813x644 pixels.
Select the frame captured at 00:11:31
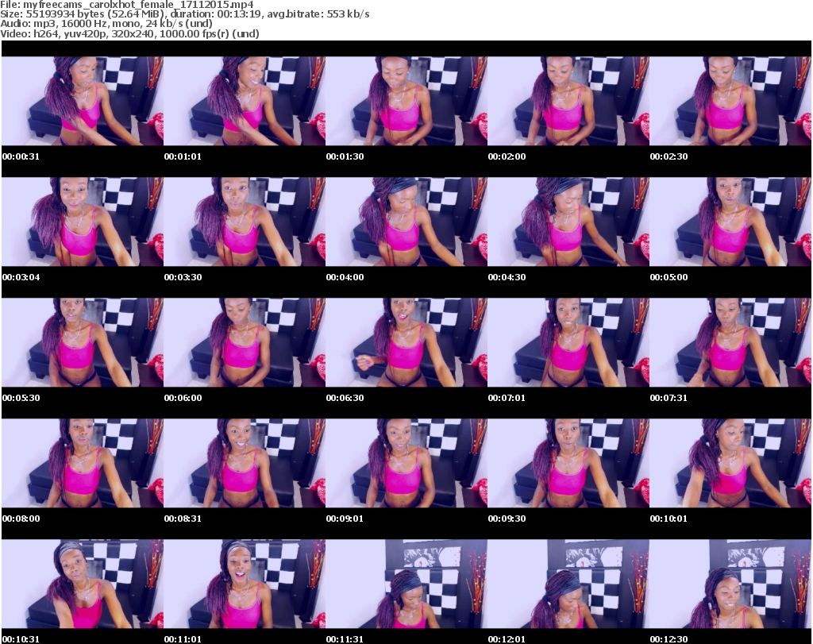(x=406, y=584)
